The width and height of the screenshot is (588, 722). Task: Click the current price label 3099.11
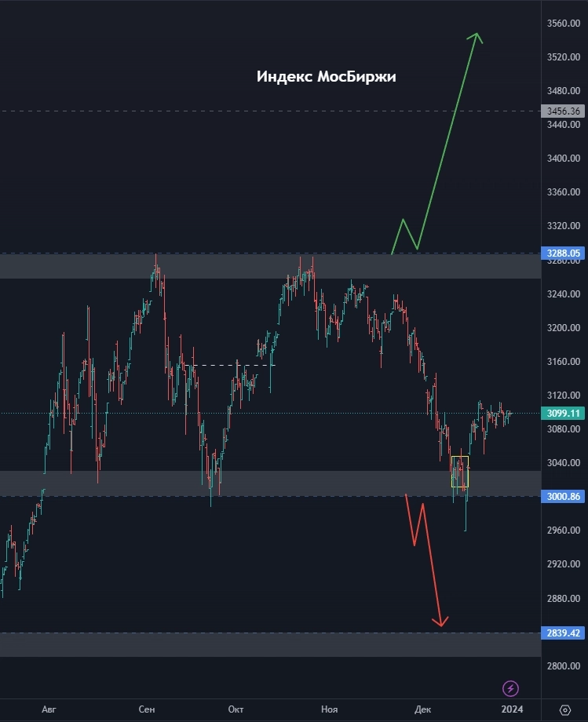coord(564,413)
